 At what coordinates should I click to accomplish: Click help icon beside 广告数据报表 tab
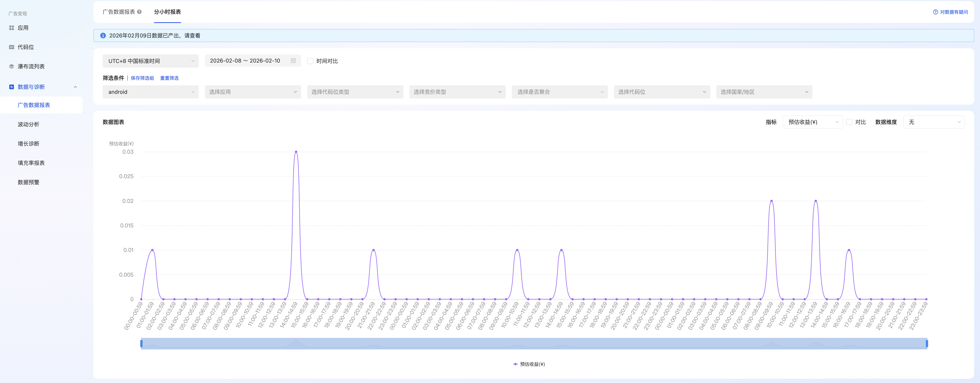click(x=139, y=12)
